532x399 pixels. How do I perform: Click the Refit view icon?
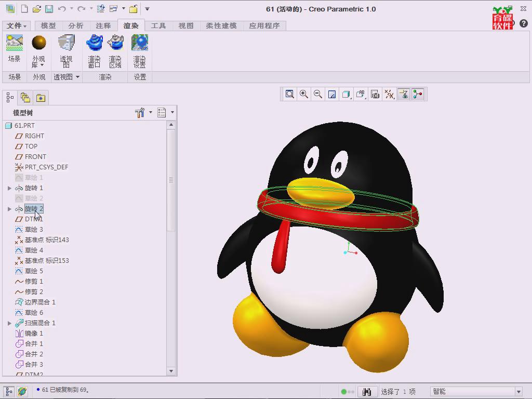click(x=289, y=95)
